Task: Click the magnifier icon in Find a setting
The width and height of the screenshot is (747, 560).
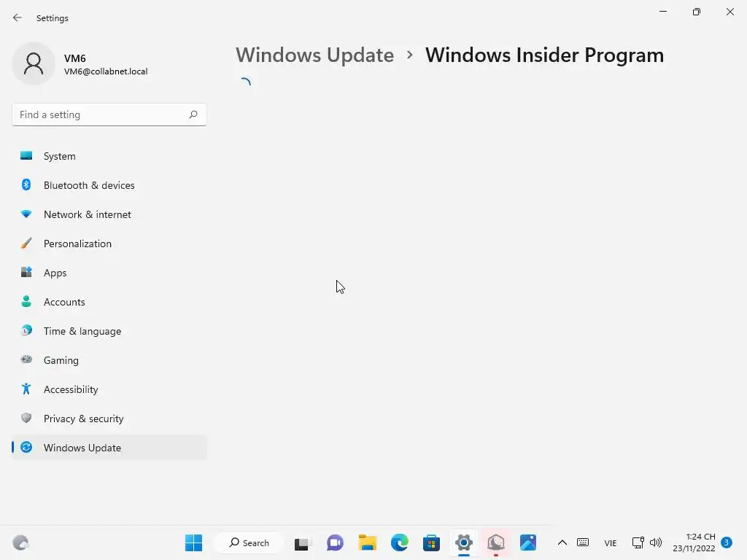Action: point(193,114)
